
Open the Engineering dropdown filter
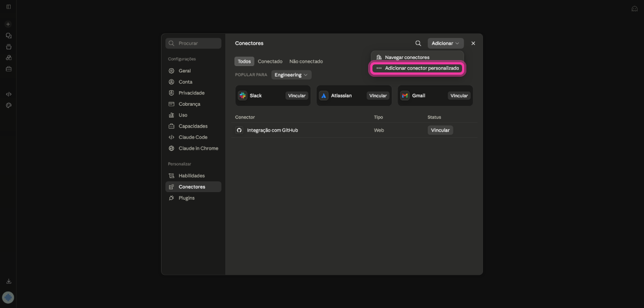coord(291,75)
